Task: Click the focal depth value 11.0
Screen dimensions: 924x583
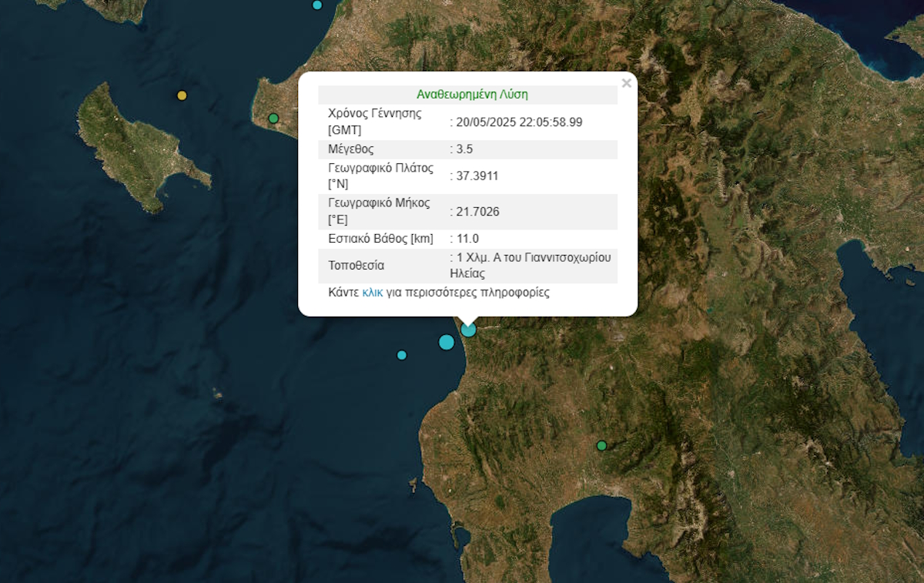Action: 467,239
